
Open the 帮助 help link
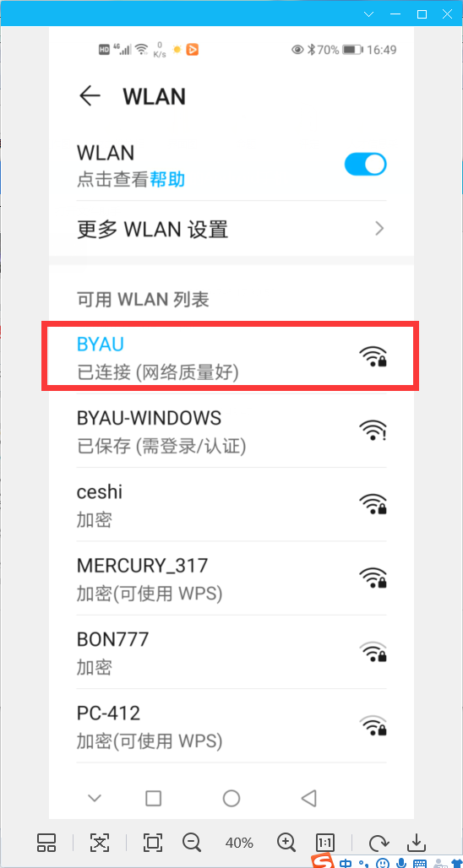tap(167, 179)
